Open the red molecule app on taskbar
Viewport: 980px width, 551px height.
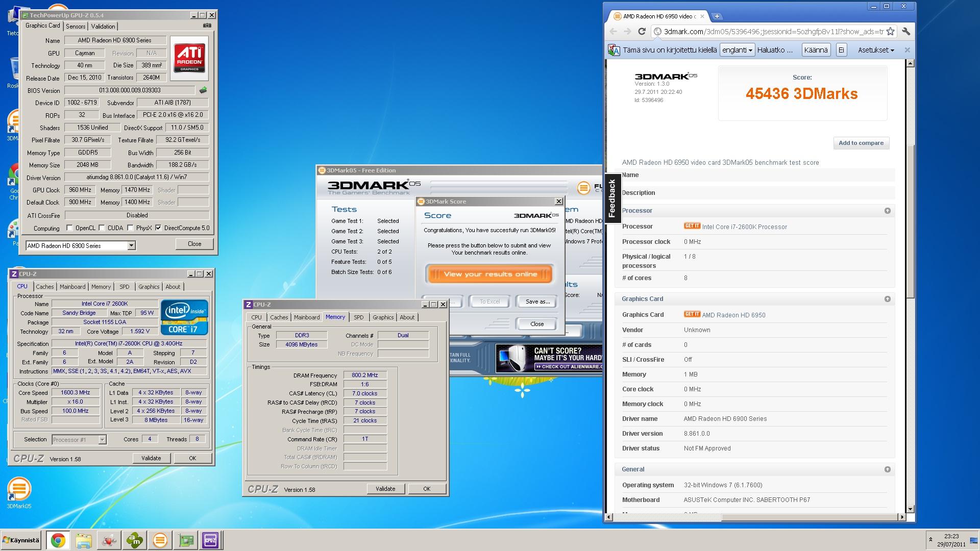click(x=109, y=540)
